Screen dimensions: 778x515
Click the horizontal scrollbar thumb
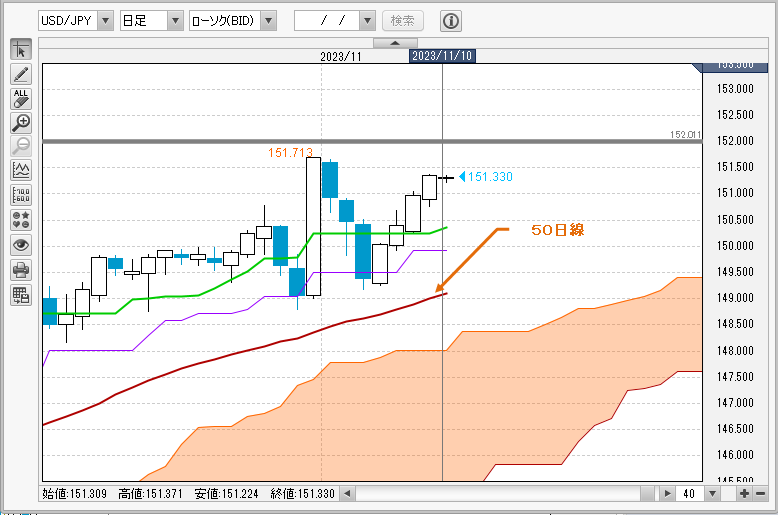point(648,494)
